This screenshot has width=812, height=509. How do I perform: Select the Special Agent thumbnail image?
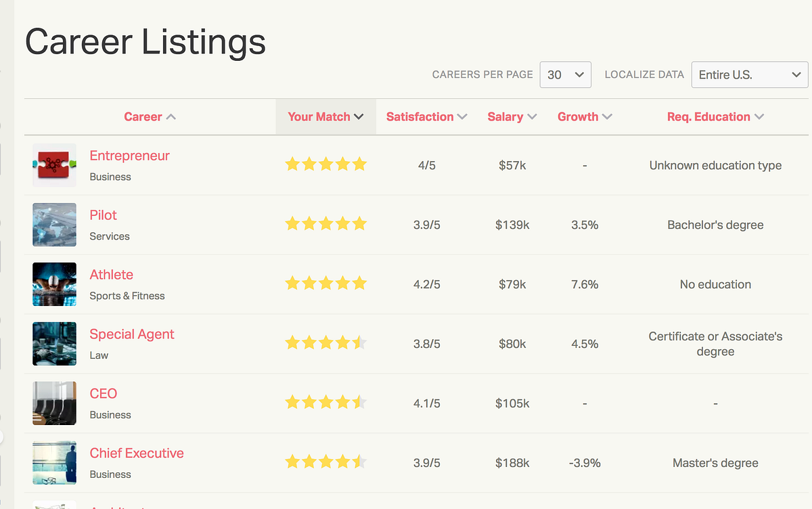[x=54, y=344]
